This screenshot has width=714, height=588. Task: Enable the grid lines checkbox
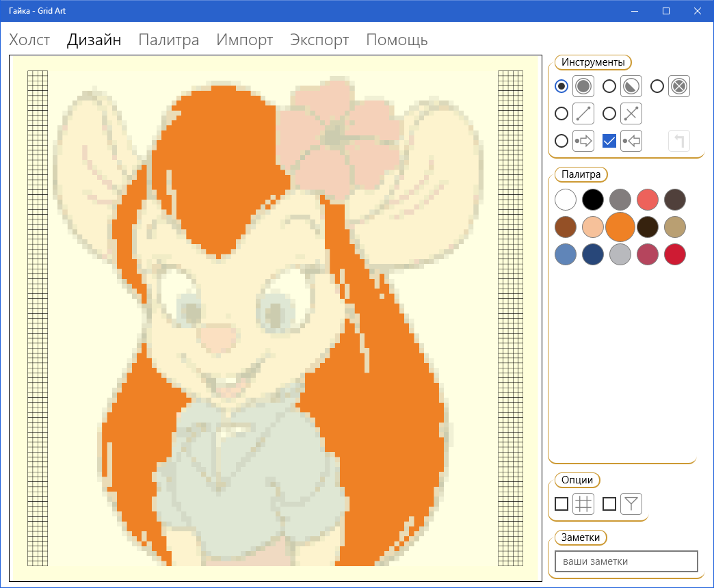[561, 504]
